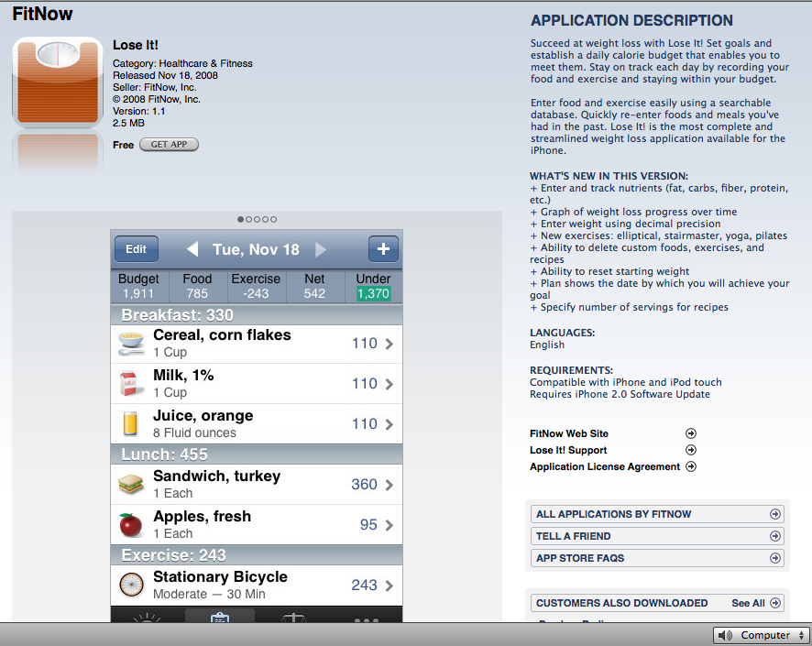Click All Applications by FitNow
The width and height of the screenshot is (812, 646).
click(656, 514)
